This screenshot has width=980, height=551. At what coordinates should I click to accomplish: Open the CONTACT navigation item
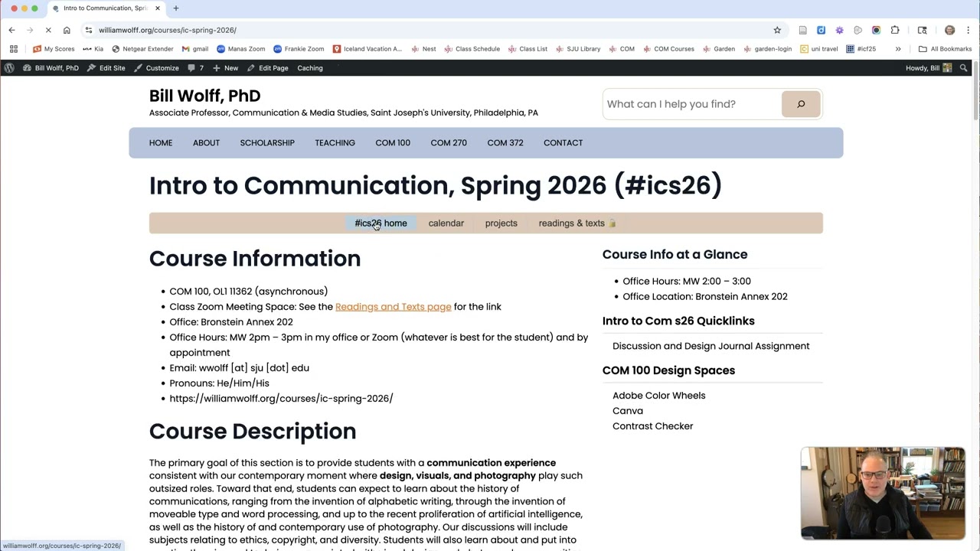pyautogui.click(x=563, y=143)
